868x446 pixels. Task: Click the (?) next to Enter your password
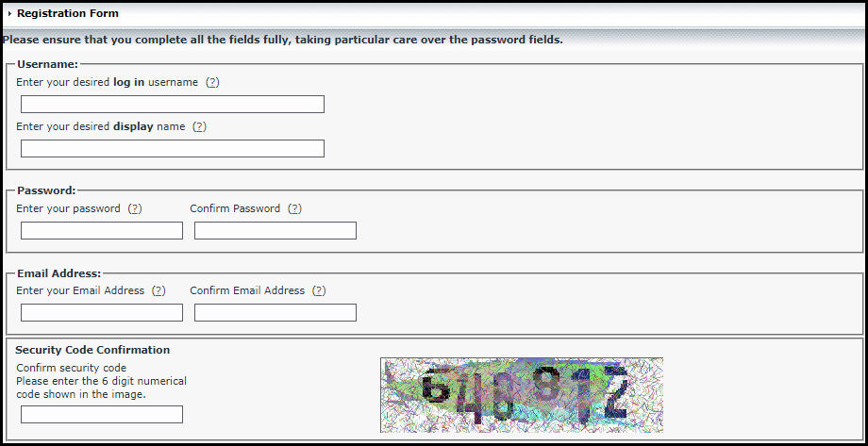(135, 208)
